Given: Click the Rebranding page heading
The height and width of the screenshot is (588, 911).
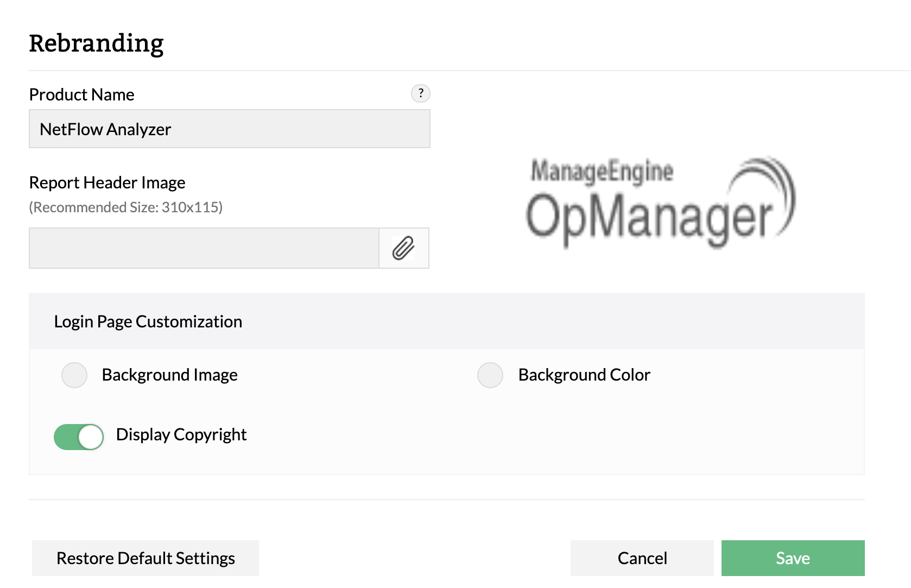Looking at the screenshot, I should [96, 43].
